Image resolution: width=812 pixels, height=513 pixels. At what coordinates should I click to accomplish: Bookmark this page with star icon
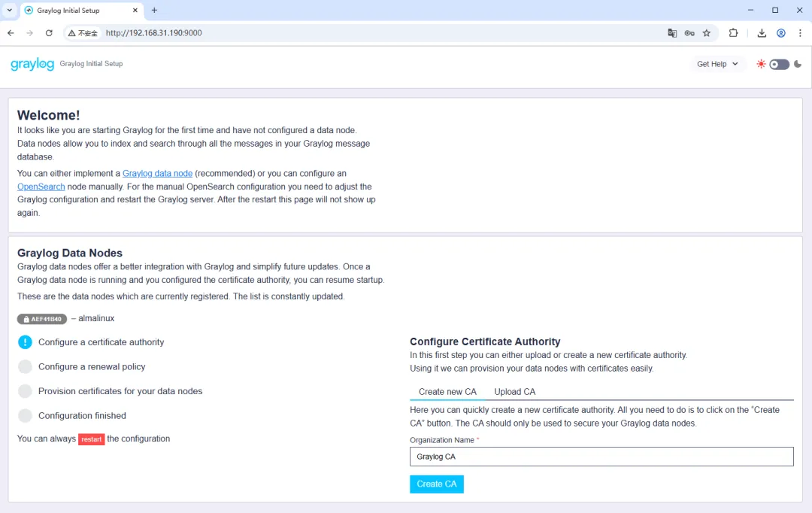coord(706,32)
